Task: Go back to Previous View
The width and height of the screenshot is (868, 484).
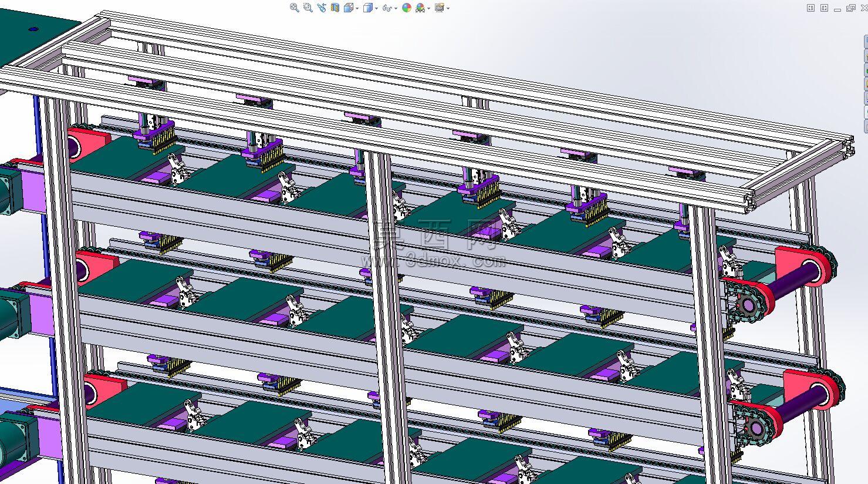Action: [x=322, y=8]
